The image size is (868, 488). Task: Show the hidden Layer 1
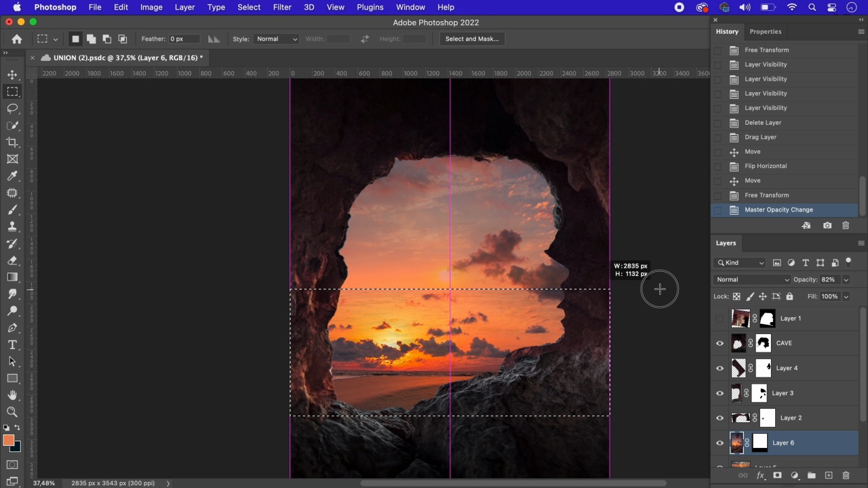point(719,319)
